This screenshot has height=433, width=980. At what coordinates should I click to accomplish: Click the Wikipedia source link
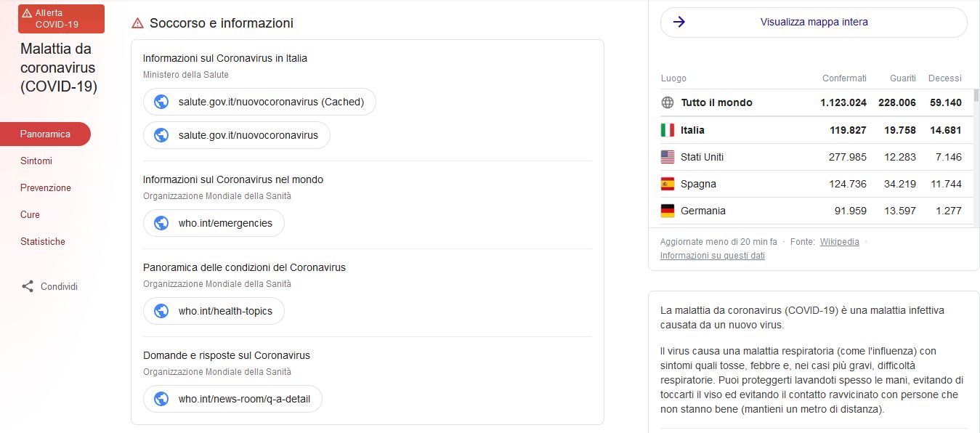[x=839, y=242]
